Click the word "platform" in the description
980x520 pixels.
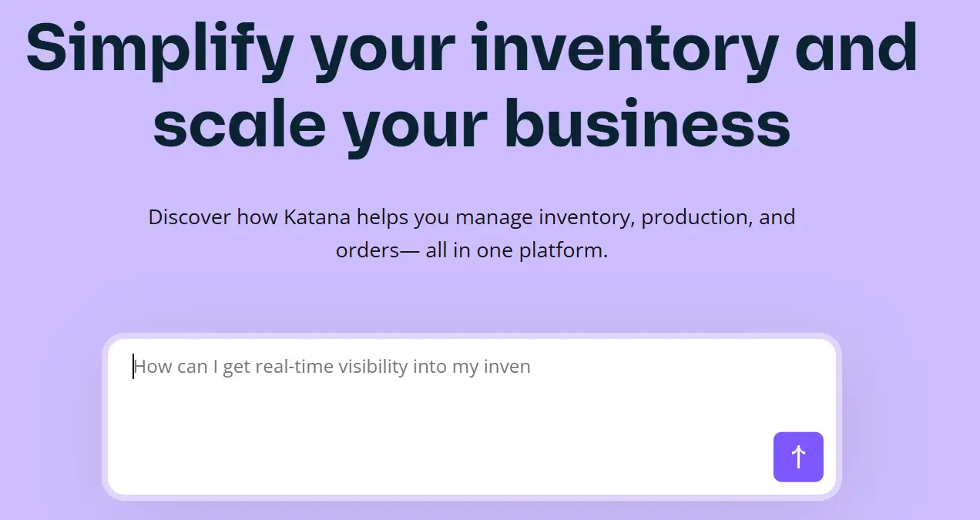click(566, 250)
